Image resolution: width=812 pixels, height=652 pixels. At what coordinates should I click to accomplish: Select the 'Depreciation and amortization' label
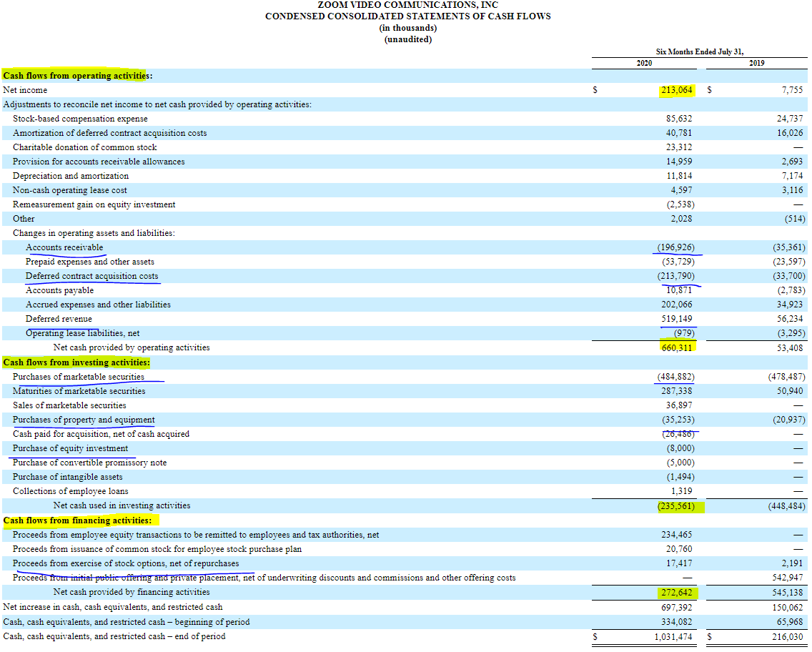[71, 176]
